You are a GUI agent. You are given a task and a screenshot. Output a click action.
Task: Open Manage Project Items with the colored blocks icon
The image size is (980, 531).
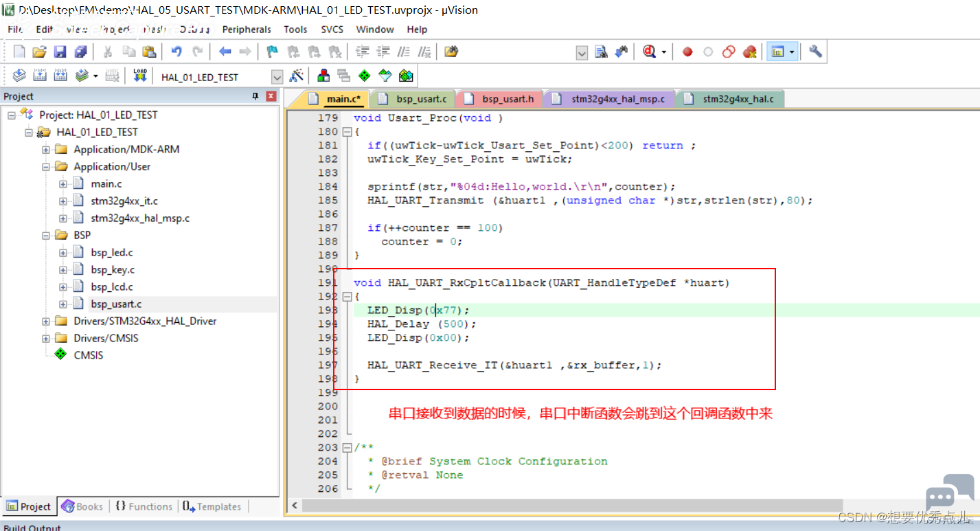pyautogui.click(x=323, y=76)
